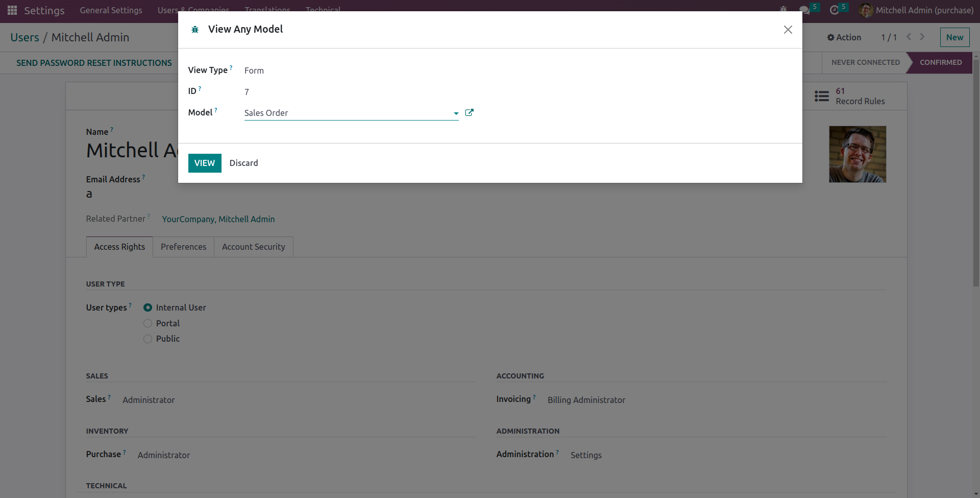Open the conversations chat icon
The width and height of the screenshot is (980, 498).
[804, 10]
